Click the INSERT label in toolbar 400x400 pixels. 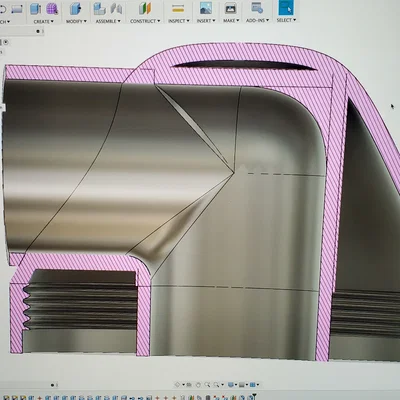[x=206, y=21]
